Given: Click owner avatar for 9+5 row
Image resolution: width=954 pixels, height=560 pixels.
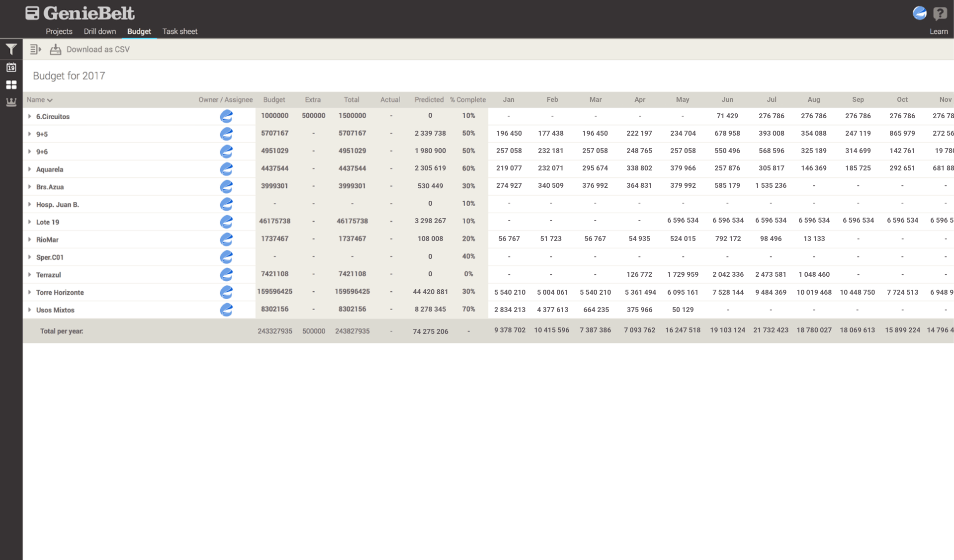Looking at the screenshot, I should point(226,134).
